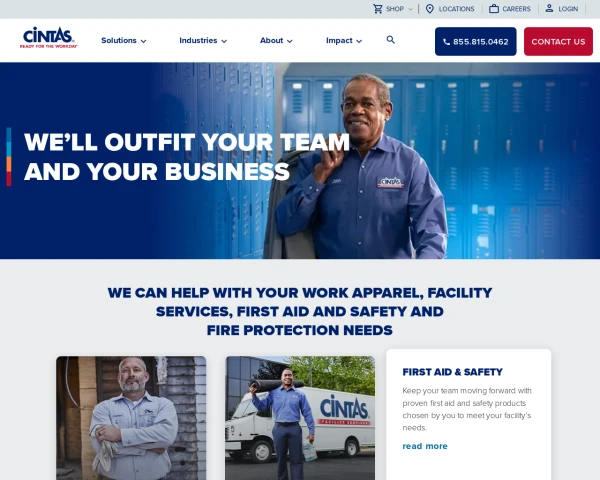This screenshot has width=600, height=480.
Task: Expand the About menu chevron
Action: [x=290, y=41]
